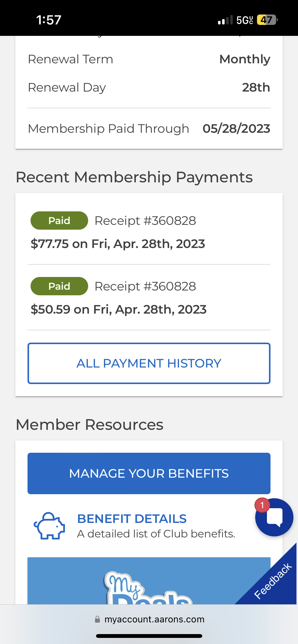Open the Feedback corner tab
Screen dimensions: 298x644
click(273, 581)
